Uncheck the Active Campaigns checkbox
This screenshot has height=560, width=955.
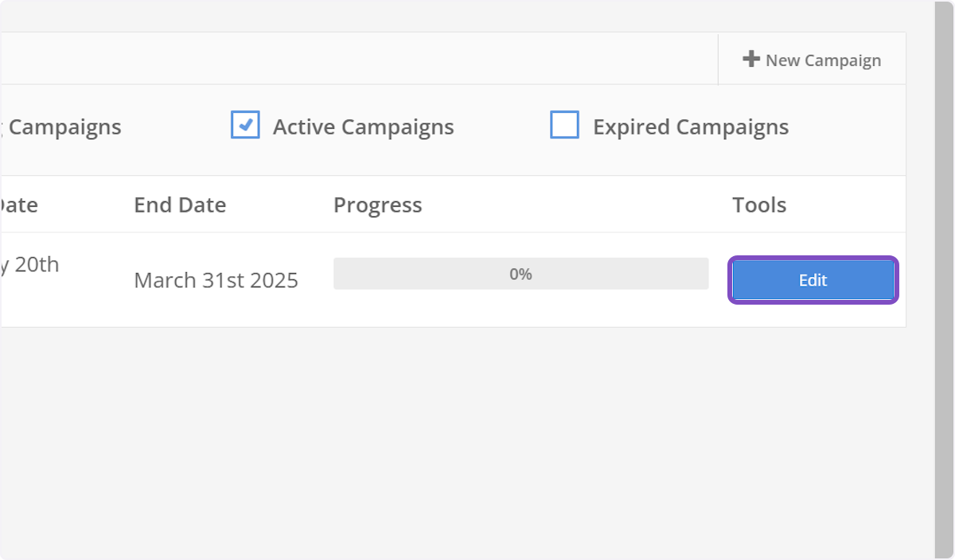tap(245, 125)
